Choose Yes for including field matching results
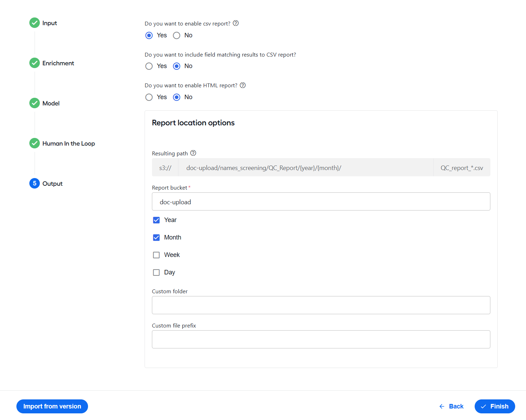Image resolution: width=526 pixels, height=420 pixels. coord(149,66)
